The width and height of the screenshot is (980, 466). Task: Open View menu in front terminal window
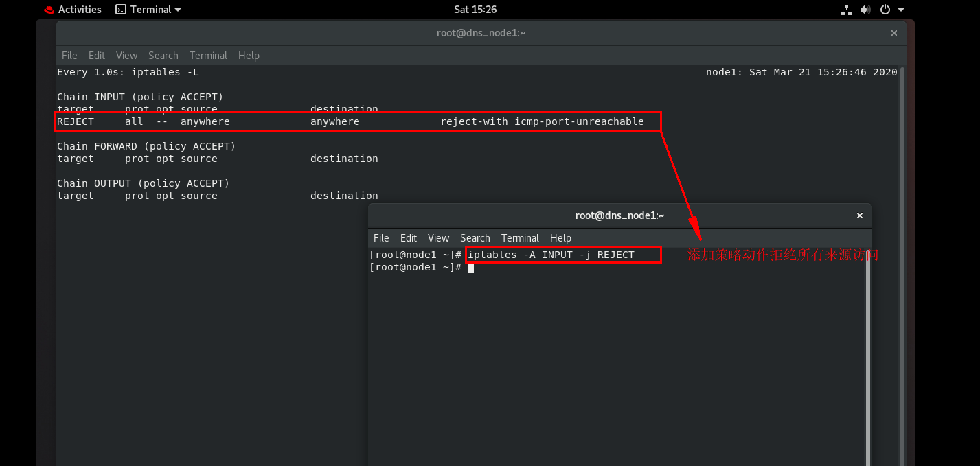[438, 238]
